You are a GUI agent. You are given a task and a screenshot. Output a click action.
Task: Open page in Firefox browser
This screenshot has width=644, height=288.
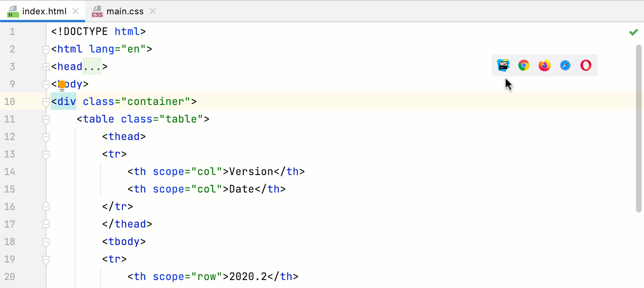545,65
